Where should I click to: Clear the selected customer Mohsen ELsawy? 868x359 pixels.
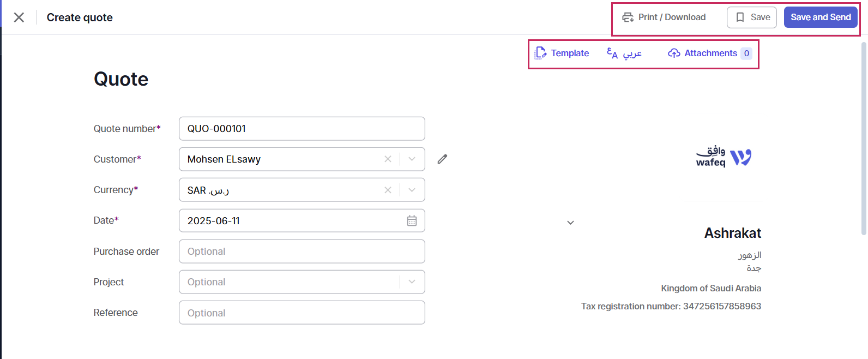[388, 159]
